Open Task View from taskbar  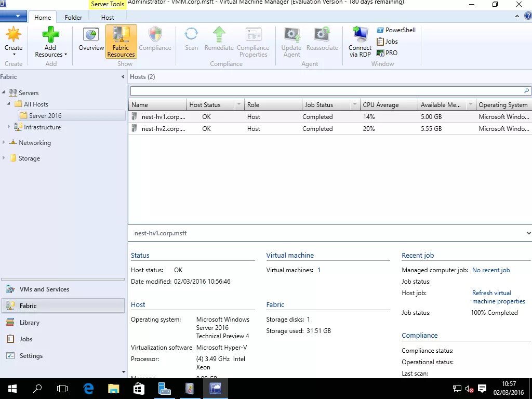coord(62,389)
